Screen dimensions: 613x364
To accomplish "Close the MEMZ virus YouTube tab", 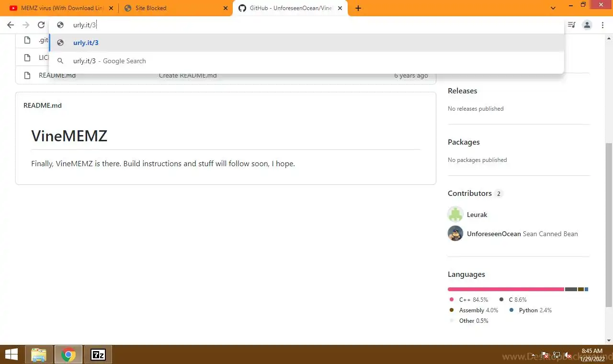I will pyautogui.click(x=111, y=8).
